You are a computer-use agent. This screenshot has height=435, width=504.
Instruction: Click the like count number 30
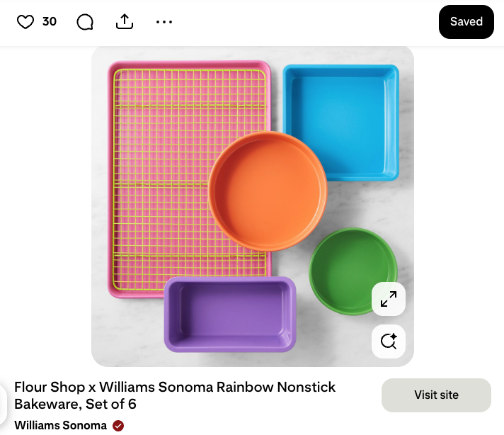click(50, 22)
